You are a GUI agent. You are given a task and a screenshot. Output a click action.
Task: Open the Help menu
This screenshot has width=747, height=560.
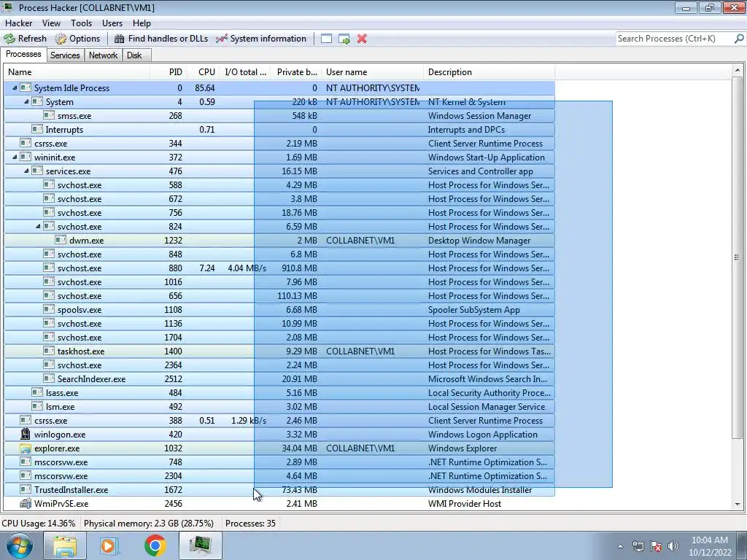142,23
